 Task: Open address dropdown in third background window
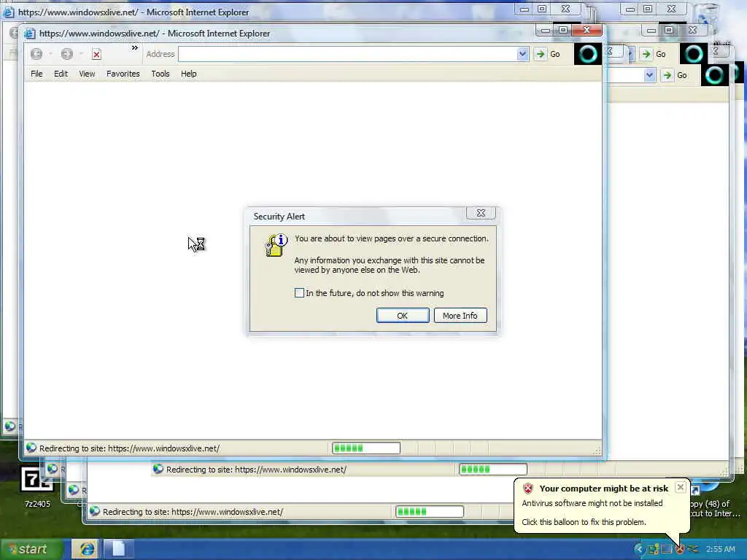pyautogui.click(x=649, y=75)
